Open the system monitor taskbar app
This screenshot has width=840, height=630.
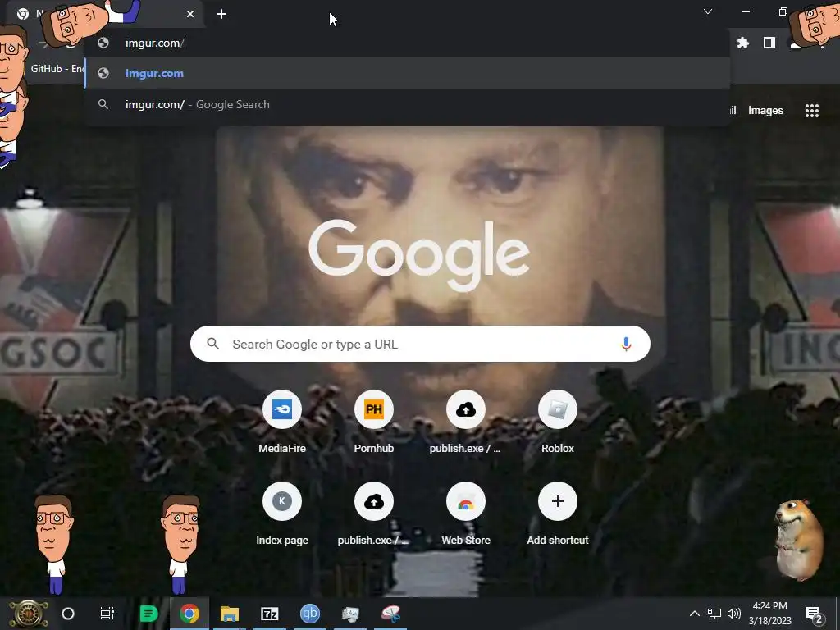point(349,614)
